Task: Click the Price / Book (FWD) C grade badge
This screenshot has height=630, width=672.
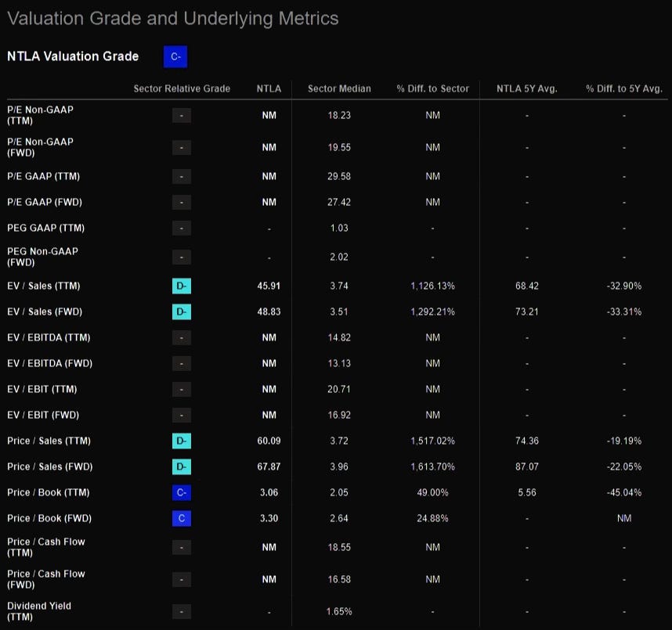Action: point(182,518)
